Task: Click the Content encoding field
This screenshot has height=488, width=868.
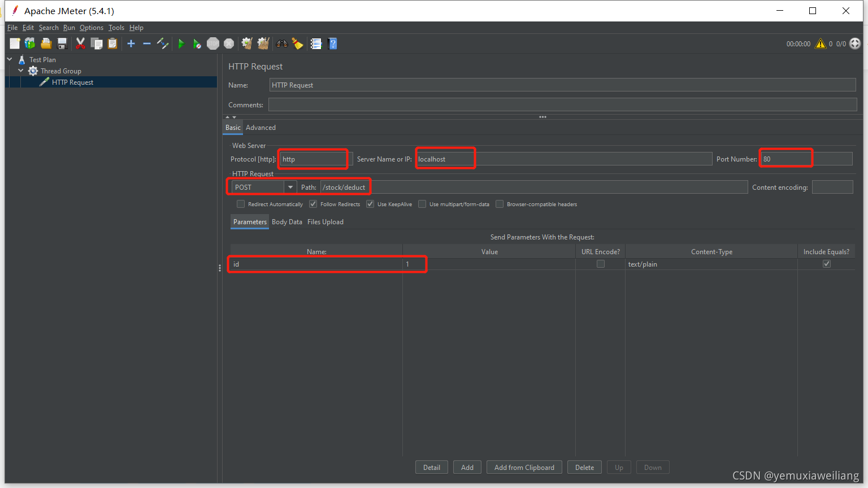Action: (x=832, y=187)
